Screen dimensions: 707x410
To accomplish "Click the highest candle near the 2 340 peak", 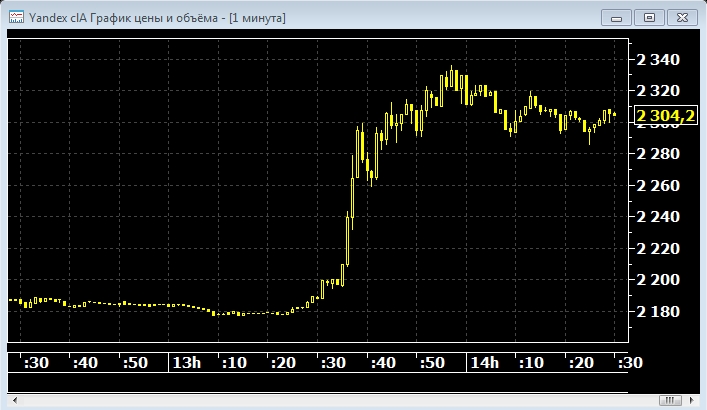I will click(452, 78).
